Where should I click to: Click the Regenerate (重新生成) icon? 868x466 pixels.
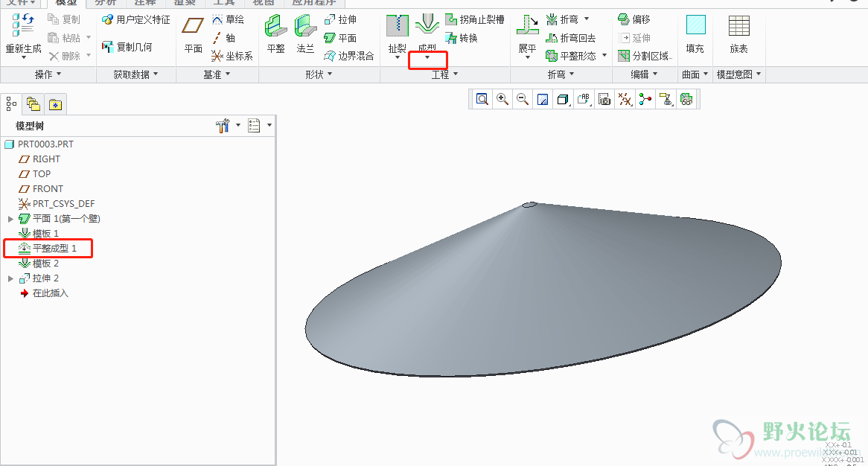pyautogui.click(x=23, y=26)
